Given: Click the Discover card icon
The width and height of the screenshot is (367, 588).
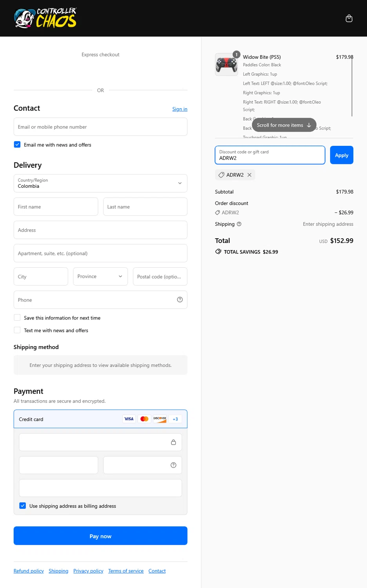Looking at the screenshot, I should [160, 419].
